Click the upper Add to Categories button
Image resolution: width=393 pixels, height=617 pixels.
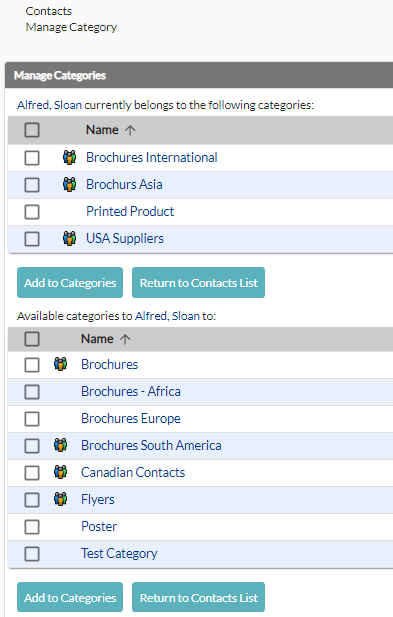tap(70, 283)
